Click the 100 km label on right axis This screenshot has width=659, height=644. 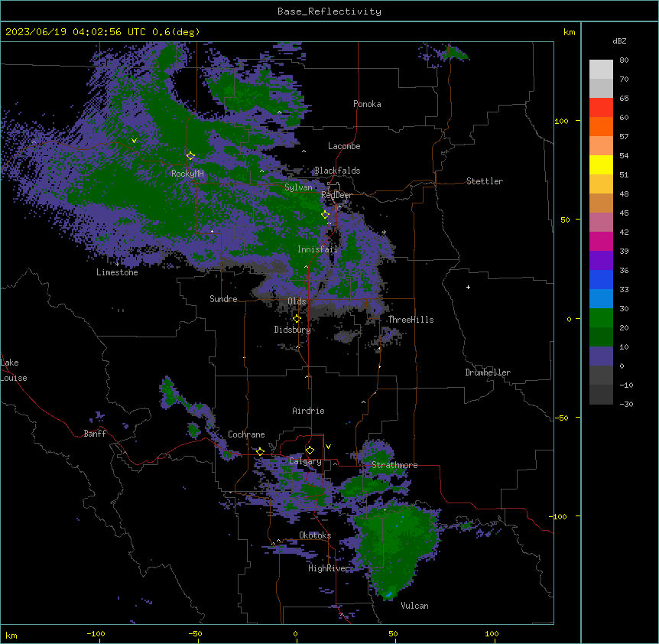click(x=561, y=121)
